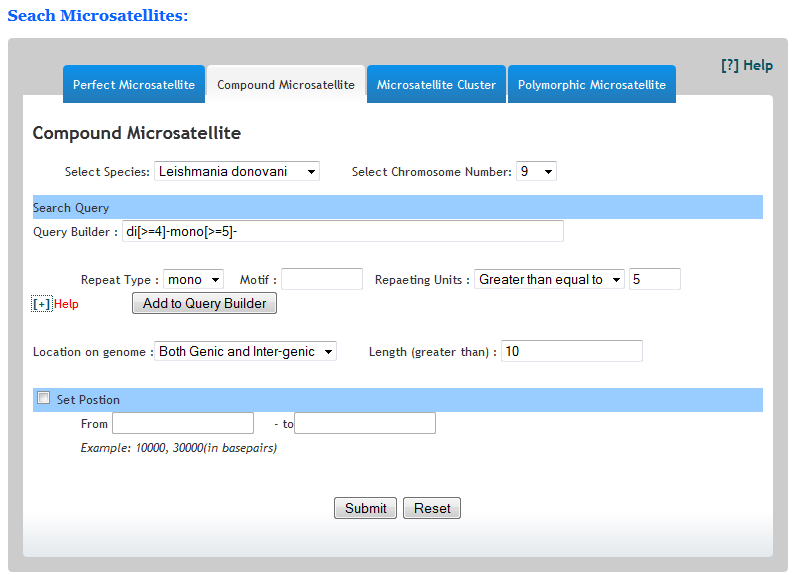Expand the Chromosome Number dropdown

click(x=536, y=172)
